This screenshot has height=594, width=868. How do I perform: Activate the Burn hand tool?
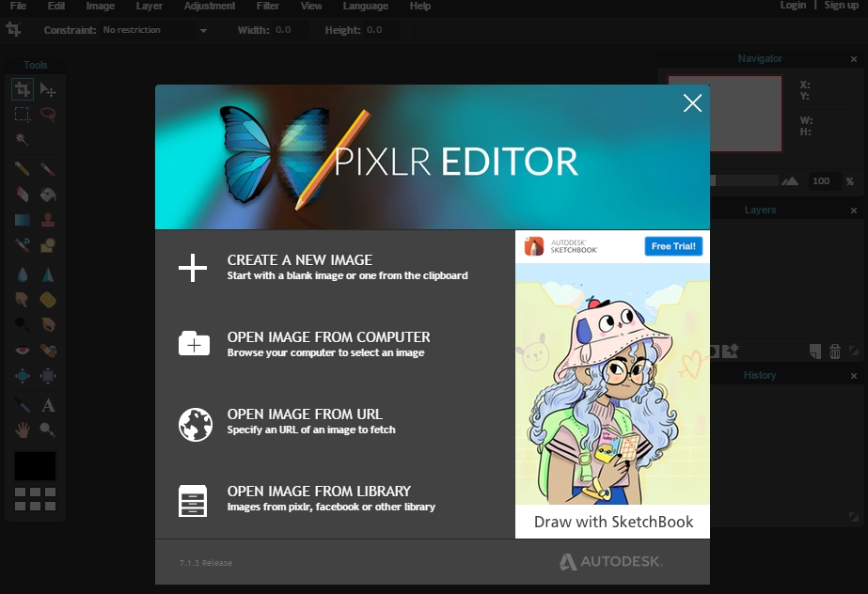48,324
